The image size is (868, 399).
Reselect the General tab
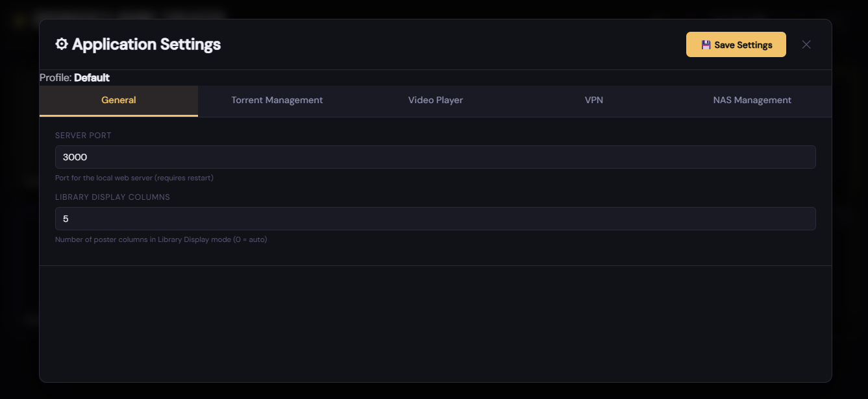pyautogui.click(x=119, y=100)
